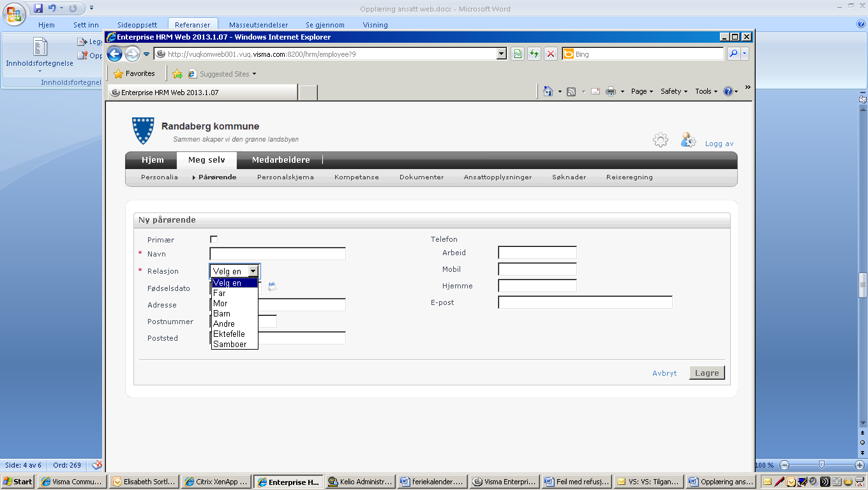Open Reiseregning submenu item
868x490 pixels.
point(629,177)
